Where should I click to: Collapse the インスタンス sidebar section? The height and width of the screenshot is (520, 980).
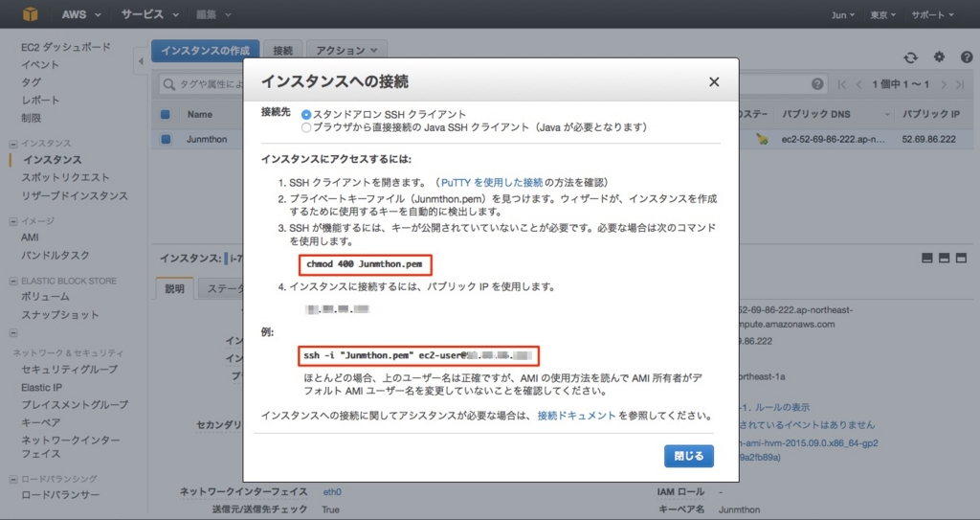(x=13, y=144)
